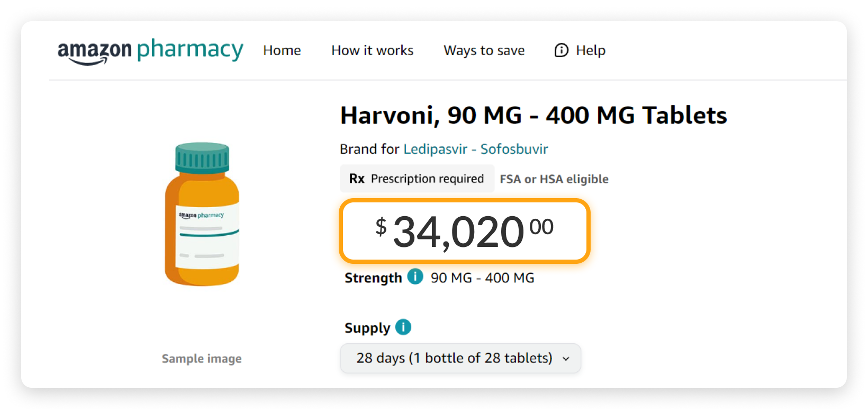Click the Harvoni 90 MG product title

point(533,115)
